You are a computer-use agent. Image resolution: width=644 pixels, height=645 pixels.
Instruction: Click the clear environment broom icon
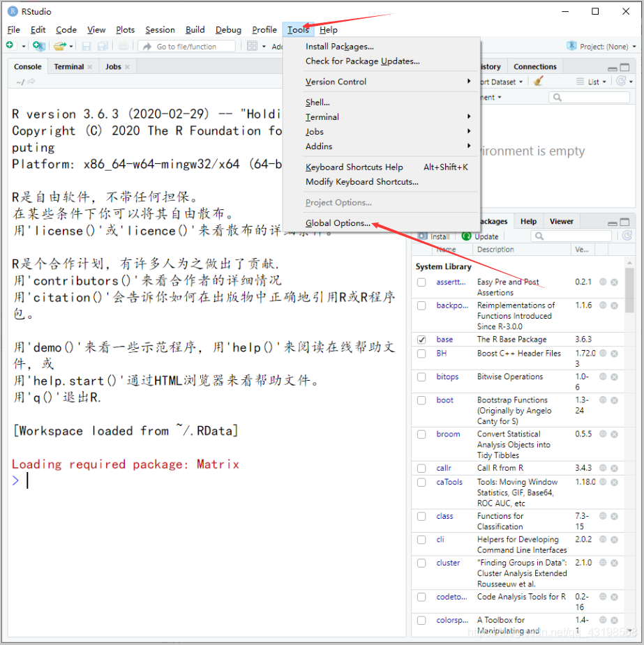coord(538,82)
